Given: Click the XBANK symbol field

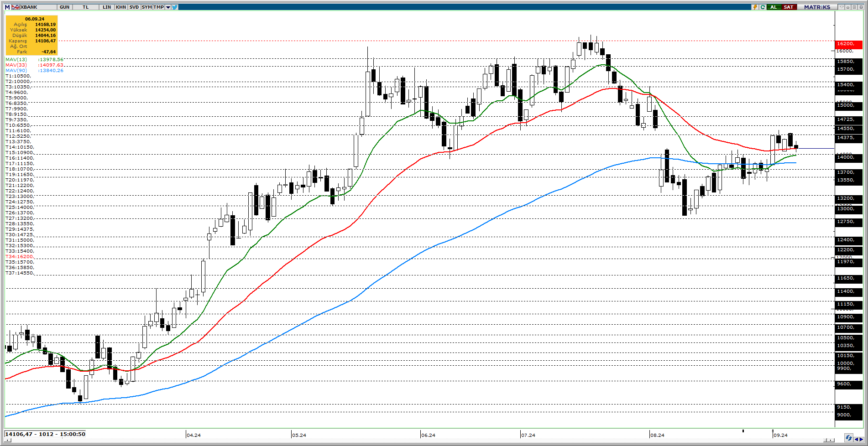Looking at the screenshot, I should [x=37, y=7].
